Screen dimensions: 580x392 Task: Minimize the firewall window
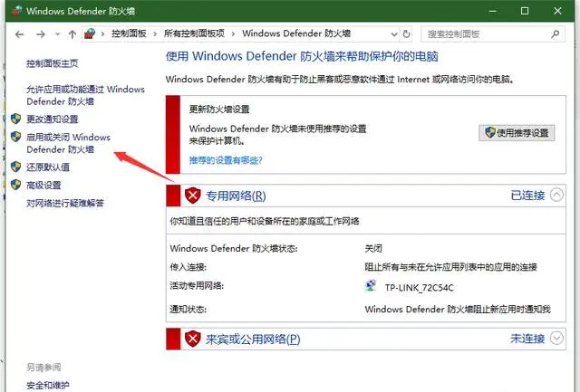492,11
